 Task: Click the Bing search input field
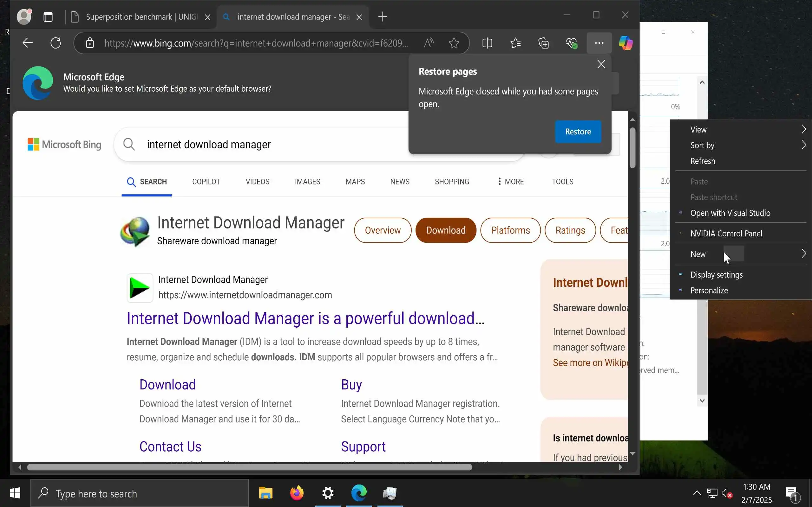point(268,144)
